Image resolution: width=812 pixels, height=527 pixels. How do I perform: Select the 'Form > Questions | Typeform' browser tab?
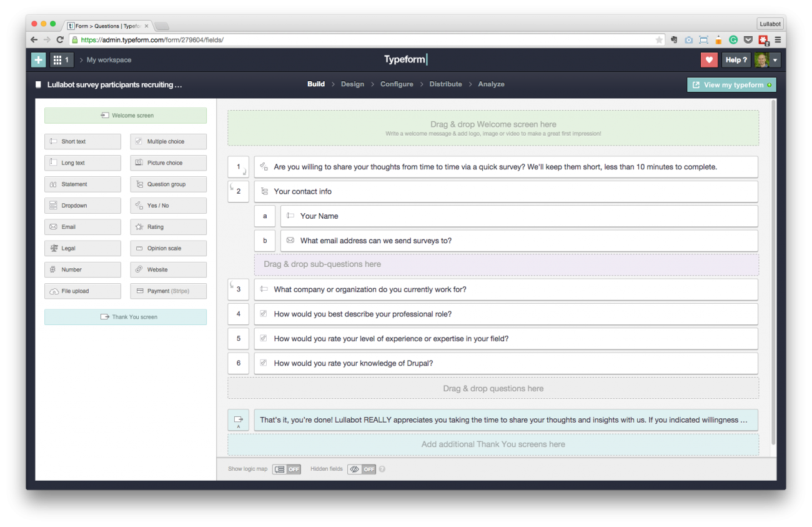point(109,26)
